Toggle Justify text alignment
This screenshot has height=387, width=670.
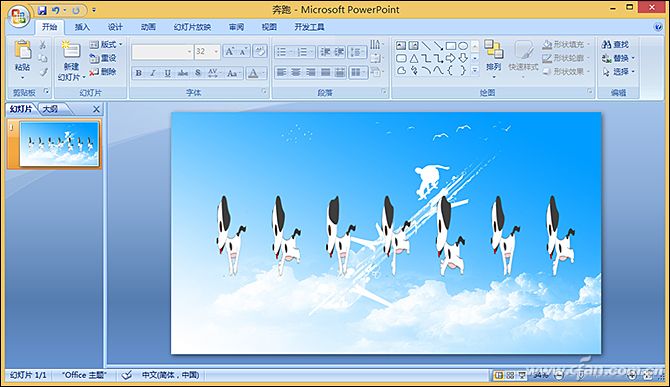coord(326,73)
